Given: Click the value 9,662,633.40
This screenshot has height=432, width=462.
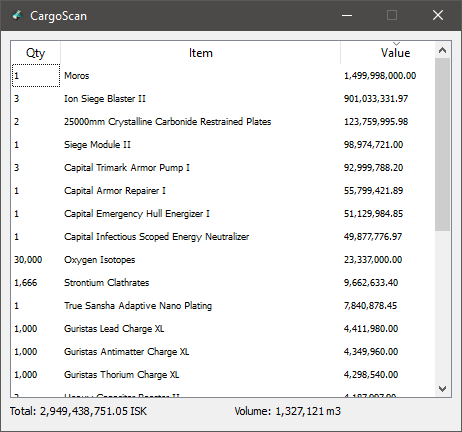Looking at the screenshot, I should pos(371,283).
